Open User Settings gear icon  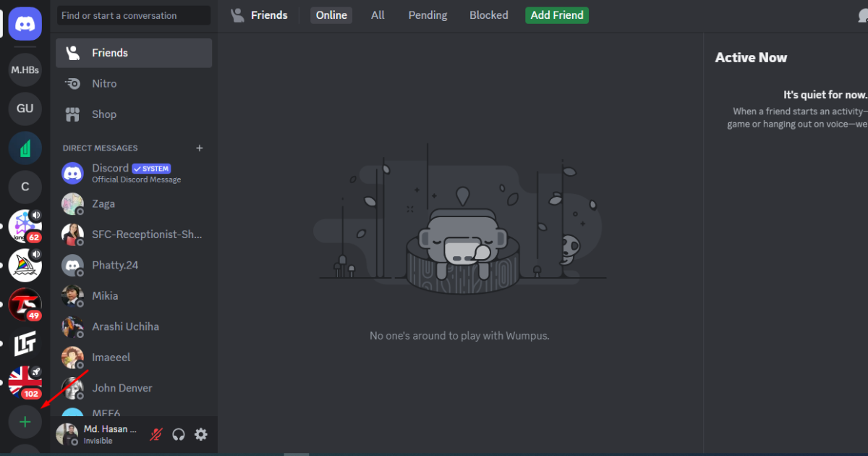point(201,434)
